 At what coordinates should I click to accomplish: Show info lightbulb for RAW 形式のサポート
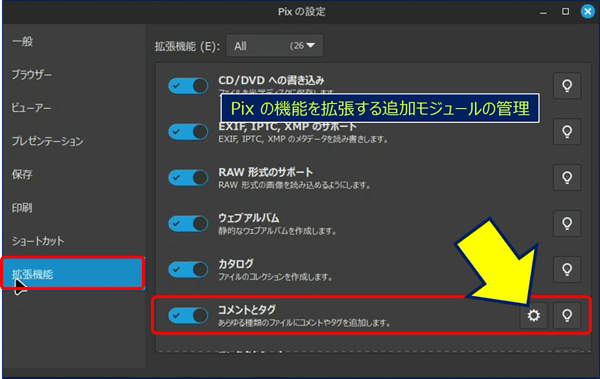[x=567, y=178]
